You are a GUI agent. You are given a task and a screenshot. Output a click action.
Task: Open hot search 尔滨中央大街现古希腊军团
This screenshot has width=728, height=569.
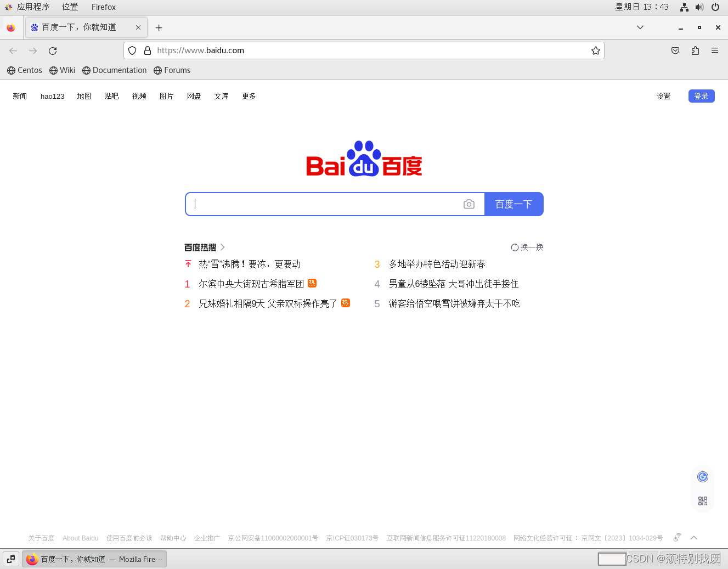point(251,284)
